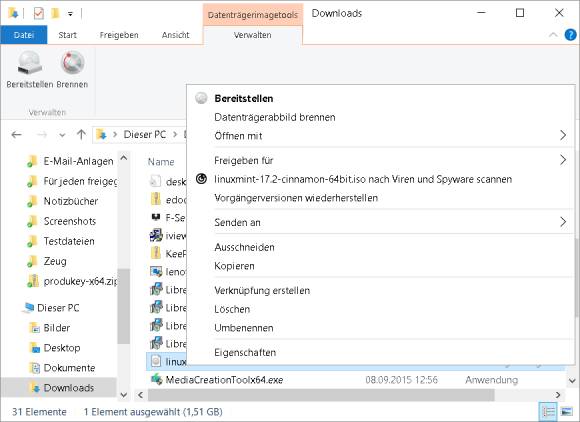Open the Ansicht ribbon tab
Image resolution: width=580 pixels, height=422 pixels.
coord(175,35)
